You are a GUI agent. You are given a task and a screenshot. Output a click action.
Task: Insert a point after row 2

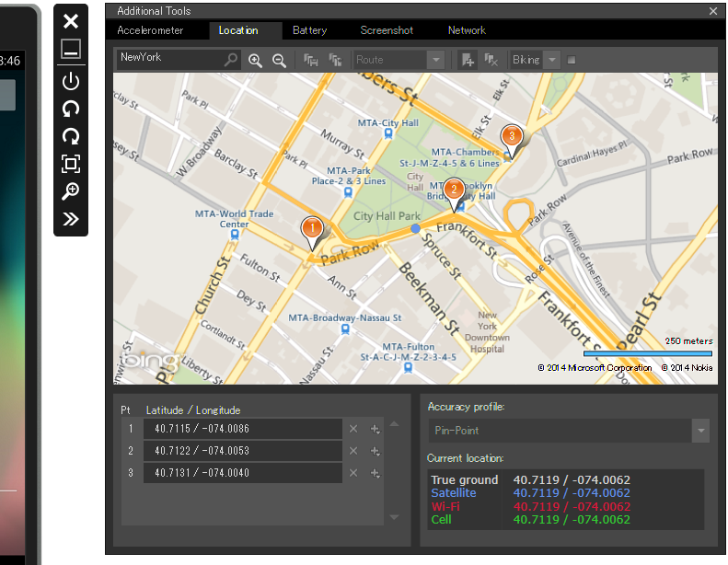[x=376, y=451]
